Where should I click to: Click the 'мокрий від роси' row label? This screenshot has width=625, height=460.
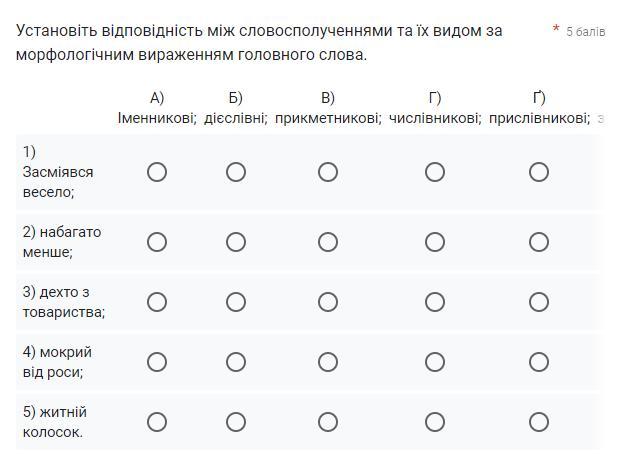[x=57, y=362]
